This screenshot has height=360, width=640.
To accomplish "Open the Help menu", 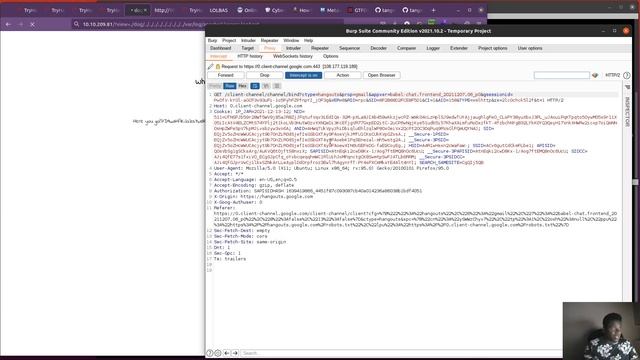I will click(309, 40).
